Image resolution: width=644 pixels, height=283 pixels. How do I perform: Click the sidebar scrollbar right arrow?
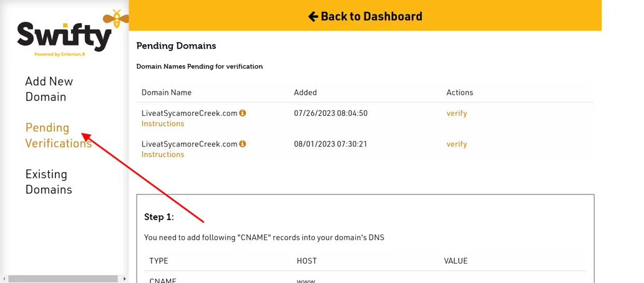click(125, 279)
